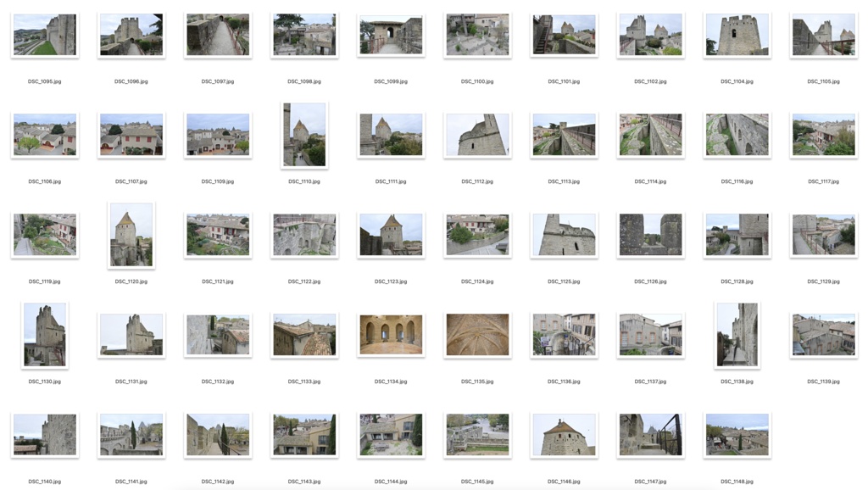Choose the DSC_1136.jpg street thumbnail
Image resolution: width=868 pixels, height=490 pixels.
click(x=564, y=335)
